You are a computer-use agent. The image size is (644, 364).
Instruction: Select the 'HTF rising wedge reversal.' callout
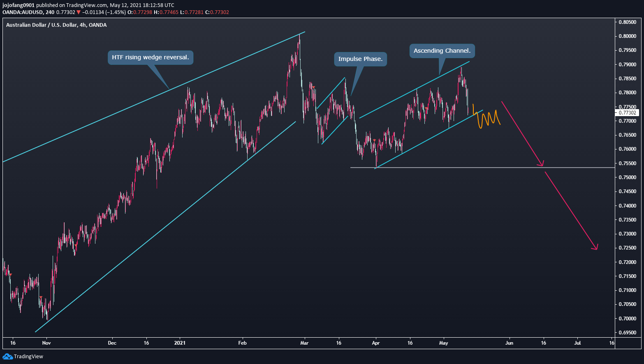pos(151,57)
